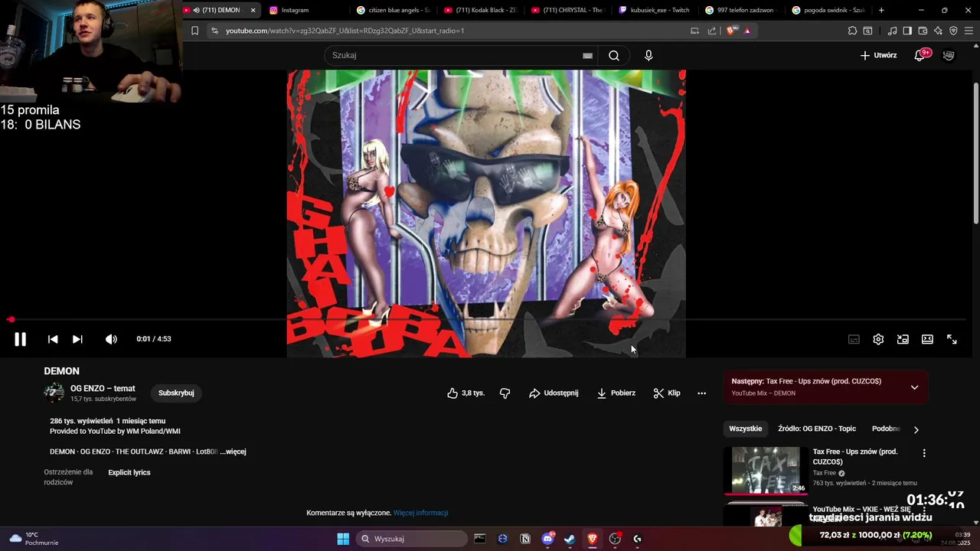
Task: Switch to the Instagram tab
Action: pyautogui.click(x=302, y=10)
